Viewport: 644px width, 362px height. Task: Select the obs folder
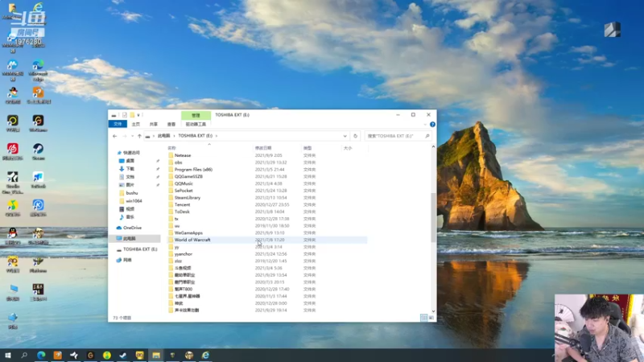(178, 162)
